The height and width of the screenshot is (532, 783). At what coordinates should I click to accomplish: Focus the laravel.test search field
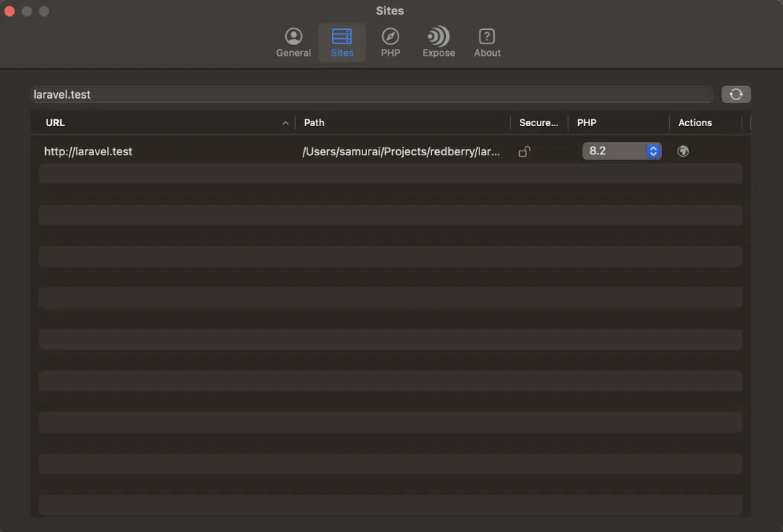(x=372, y=95)
